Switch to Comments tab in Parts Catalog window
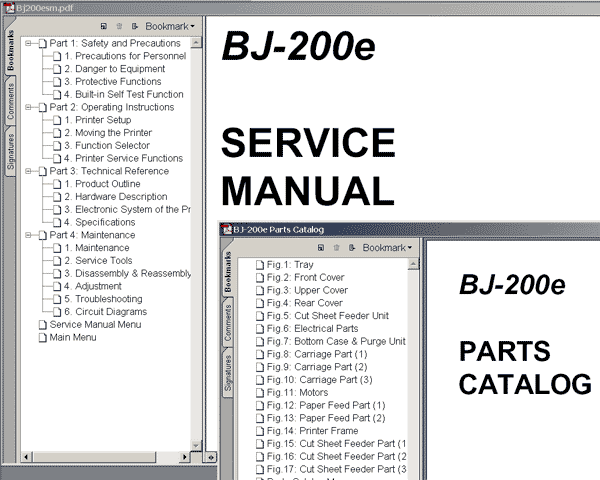The image size is (600, 480). tap(228, 323)
